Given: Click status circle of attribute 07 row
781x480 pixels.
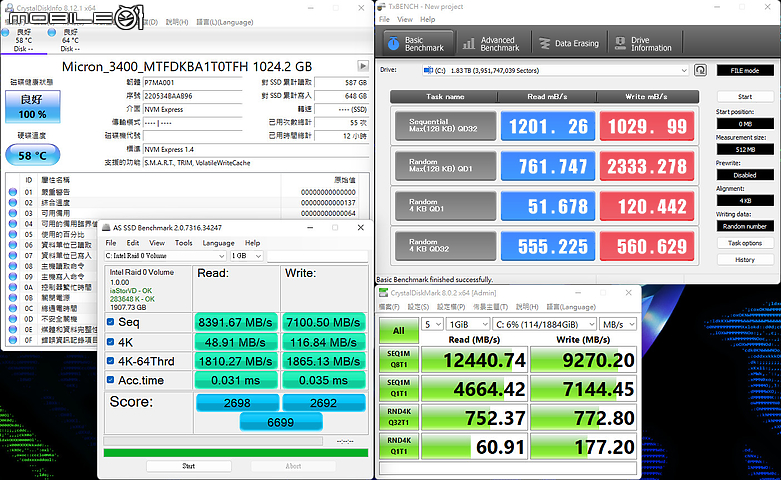Looking at the screenshot, I should (x=13, y=255).
